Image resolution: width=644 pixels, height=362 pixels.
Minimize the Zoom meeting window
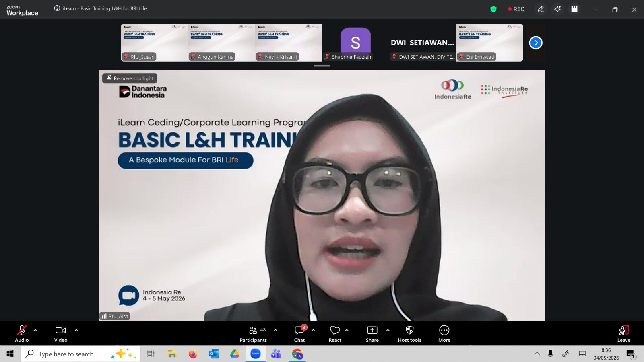[596, 10]
